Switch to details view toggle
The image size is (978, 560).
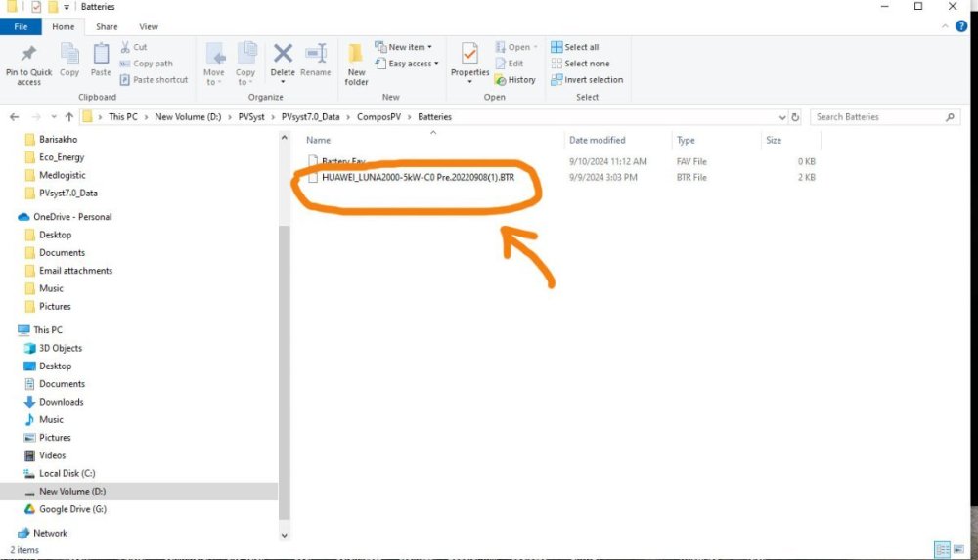tap(941, 550)
